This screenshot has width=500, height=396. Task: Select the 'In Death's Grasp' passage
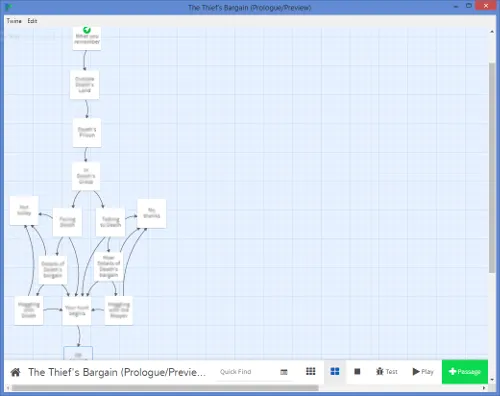86,176
